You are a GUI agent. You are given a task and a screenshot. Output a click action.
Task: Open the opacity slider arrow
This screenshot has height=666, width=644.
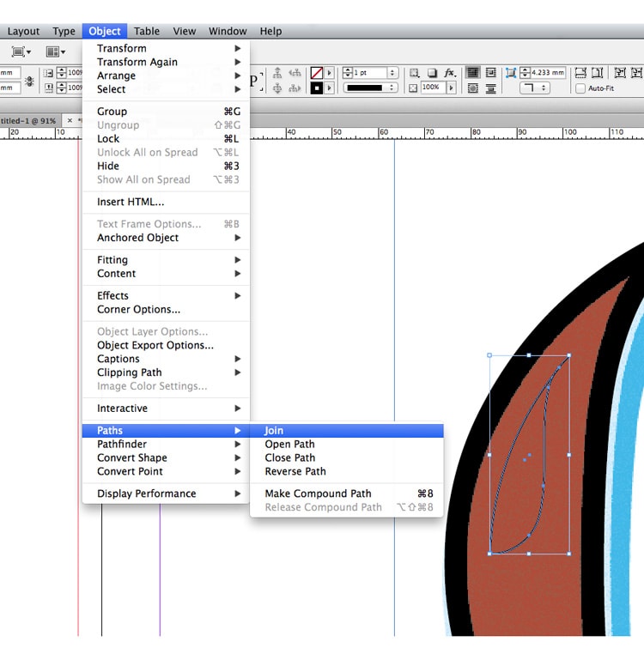451,88
